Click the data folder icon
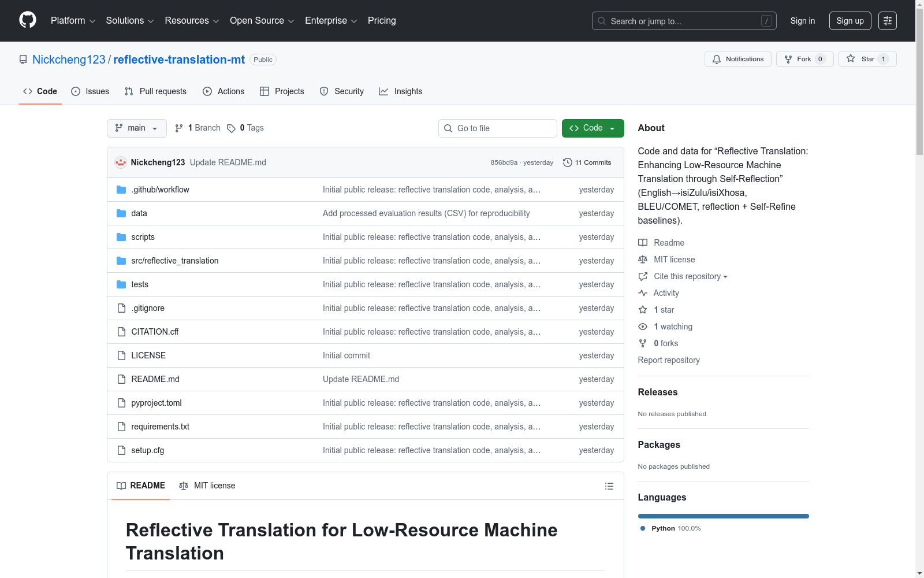 [x=121, y=213]
